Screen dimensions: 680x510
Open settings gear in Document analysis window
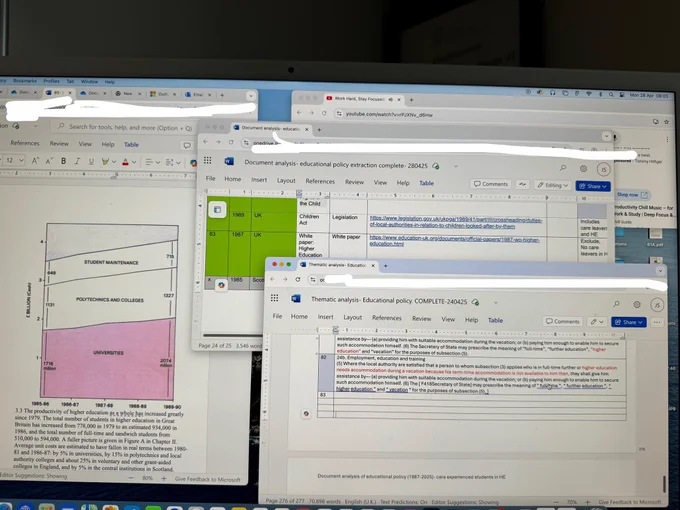[x=583, y=168]
